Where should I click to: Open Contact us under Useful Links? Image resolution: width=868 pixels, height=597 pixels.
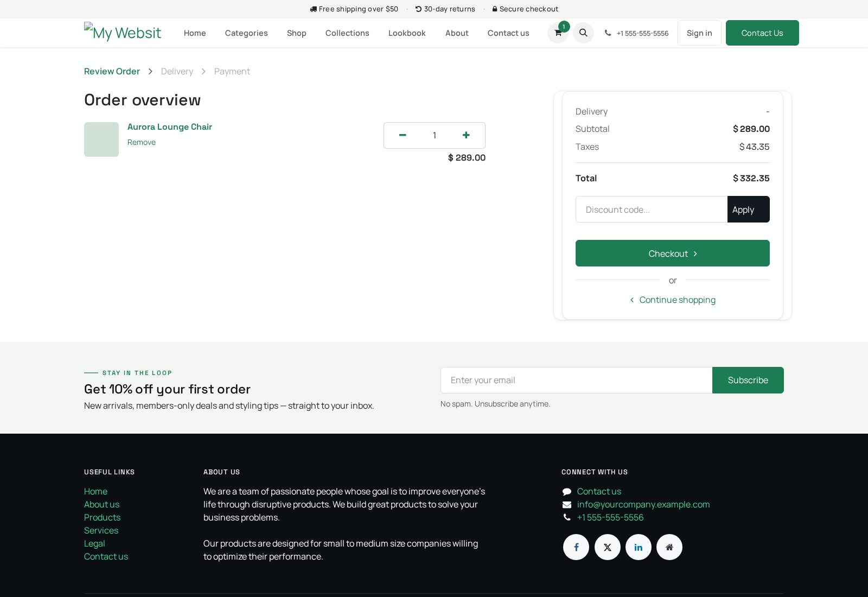(x=106, y=556)
